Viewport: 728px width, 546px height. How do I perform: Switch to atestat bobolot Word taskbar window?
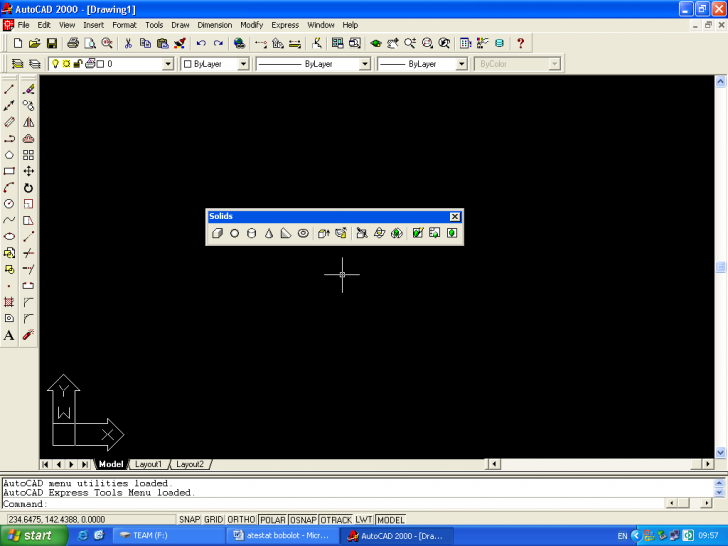[284, 535]
